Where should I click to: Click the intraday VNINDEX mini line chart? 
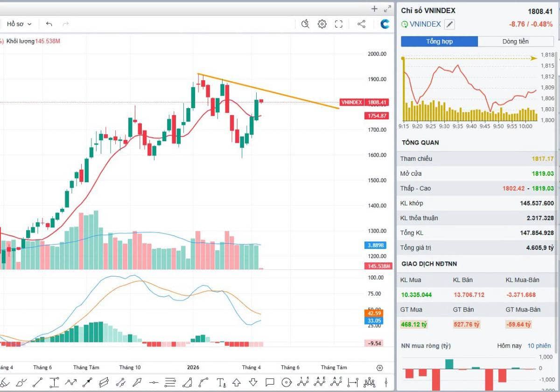coord(469,88)
